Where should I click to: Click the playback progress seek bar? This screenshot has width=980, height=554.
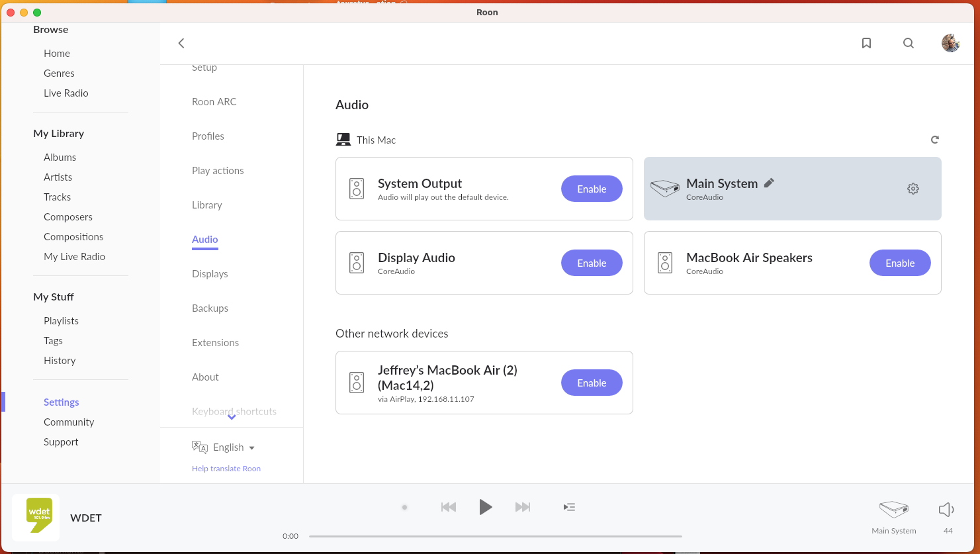[x=495, y=536]
